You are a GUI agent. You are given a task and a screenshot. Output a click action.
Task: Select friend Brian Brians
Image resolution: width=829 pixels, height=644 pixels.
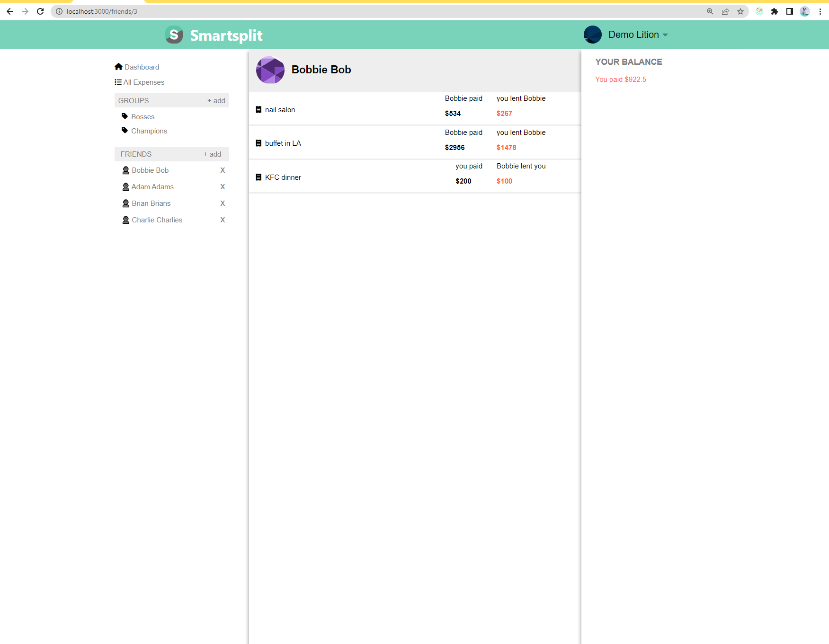coord(151,203)
